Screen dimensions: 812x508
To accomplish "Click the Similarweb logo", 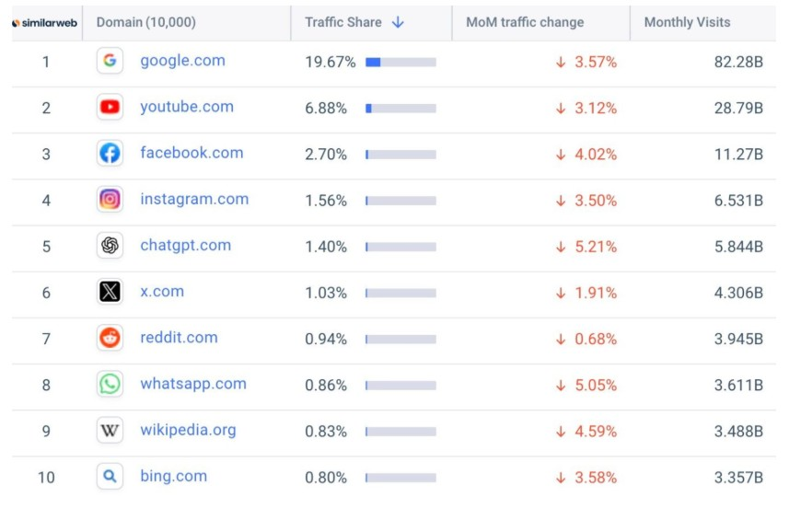I will [44, 22].
